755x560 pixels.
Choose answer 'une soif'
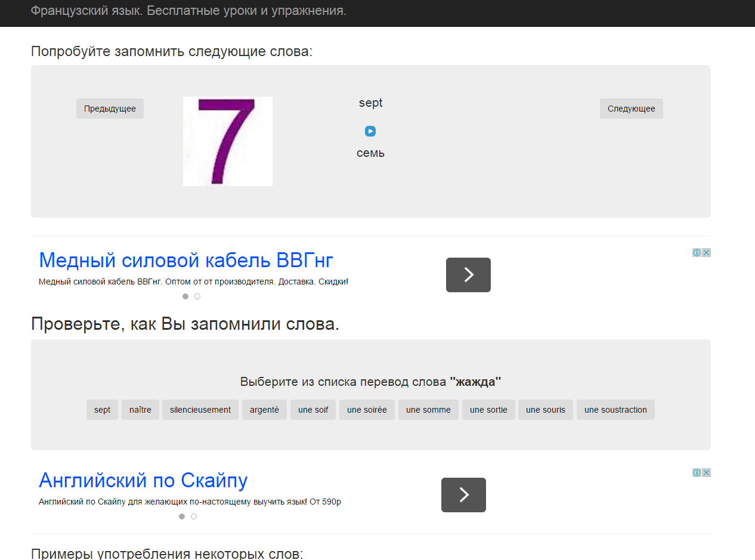(313, 410)
